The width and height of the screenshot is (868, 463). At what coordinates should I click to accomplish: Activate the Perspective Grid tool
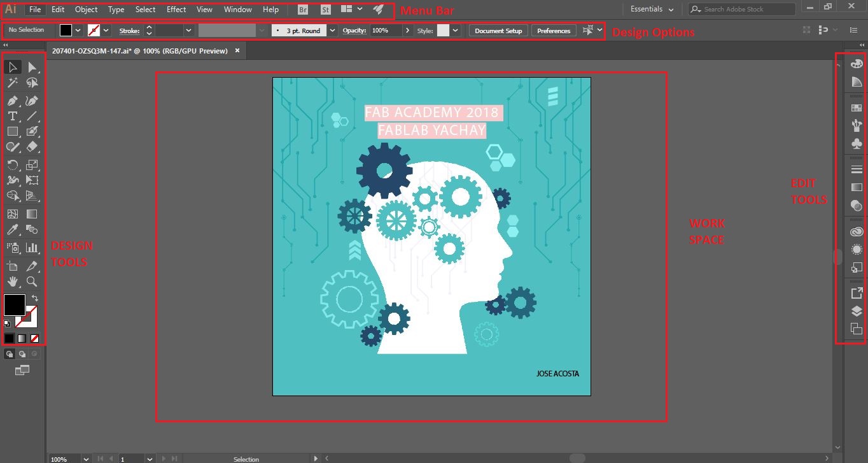click(32, 196)
